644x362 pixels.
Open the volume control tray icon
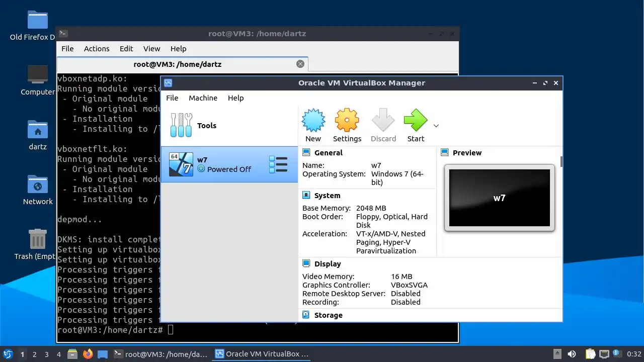[572, 354]
